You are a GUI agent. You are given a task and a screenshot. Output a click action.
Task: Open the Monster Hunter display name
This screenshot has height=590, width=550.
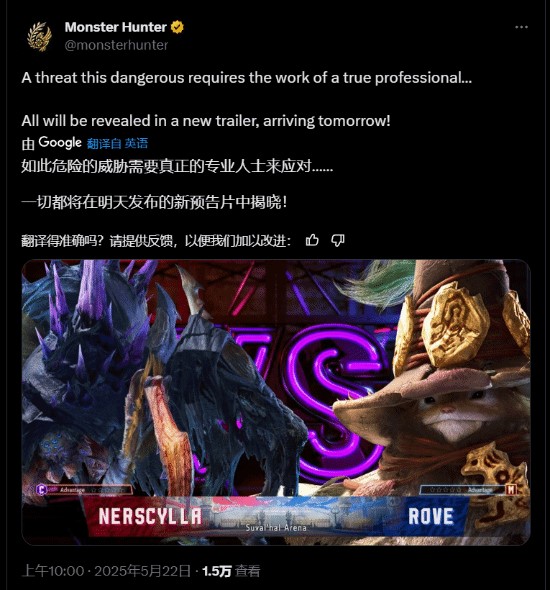pyautogui.click(x=115, y=27)
